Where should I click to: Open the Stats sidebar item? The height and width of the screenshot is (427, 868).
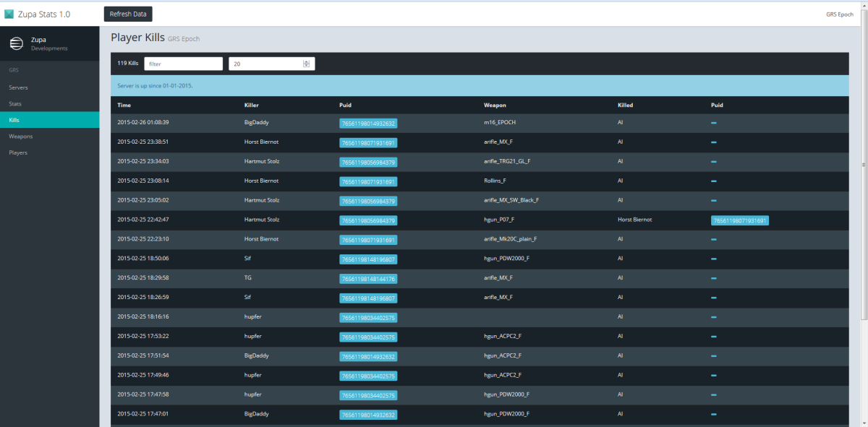[x=15, y=104]
